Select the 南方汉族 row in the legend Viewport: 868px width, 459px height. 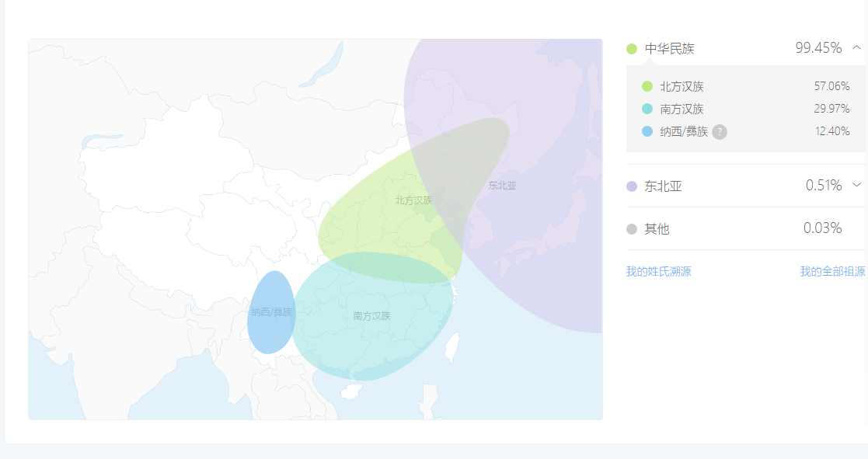click(746, 109)
